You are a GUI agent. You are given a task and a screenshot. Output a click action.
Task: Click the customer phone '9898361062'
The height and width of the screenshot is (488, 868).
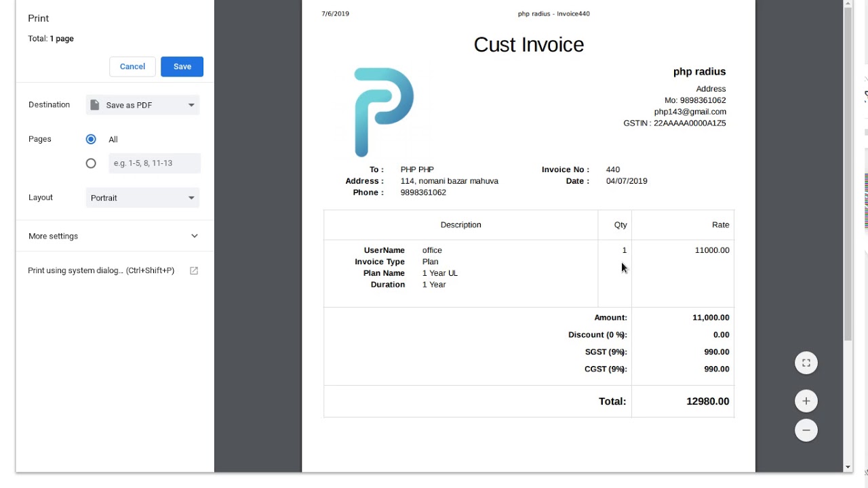coord(423,192)
